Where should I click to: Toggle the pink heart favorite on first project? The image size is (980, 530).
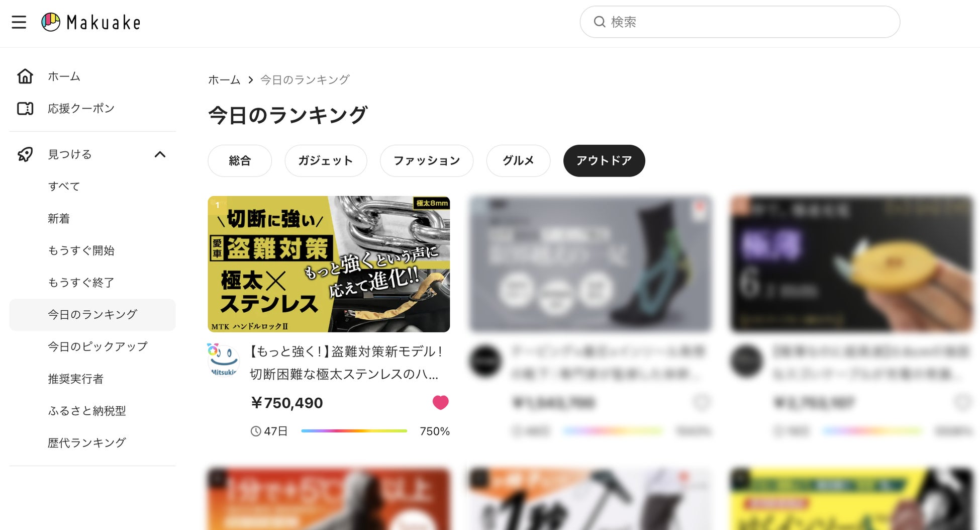441,402
